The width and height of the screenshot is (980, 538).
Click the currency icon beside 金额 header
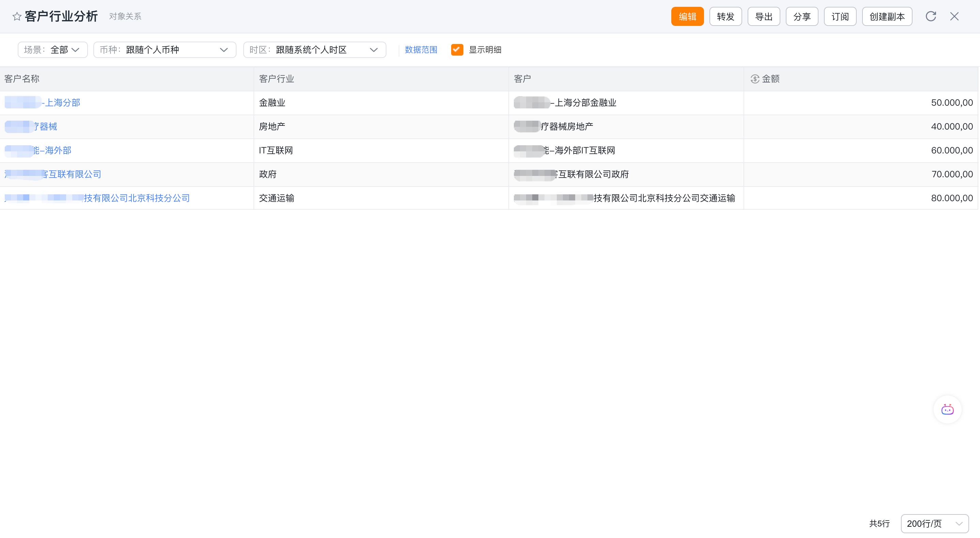pos(755,79)
